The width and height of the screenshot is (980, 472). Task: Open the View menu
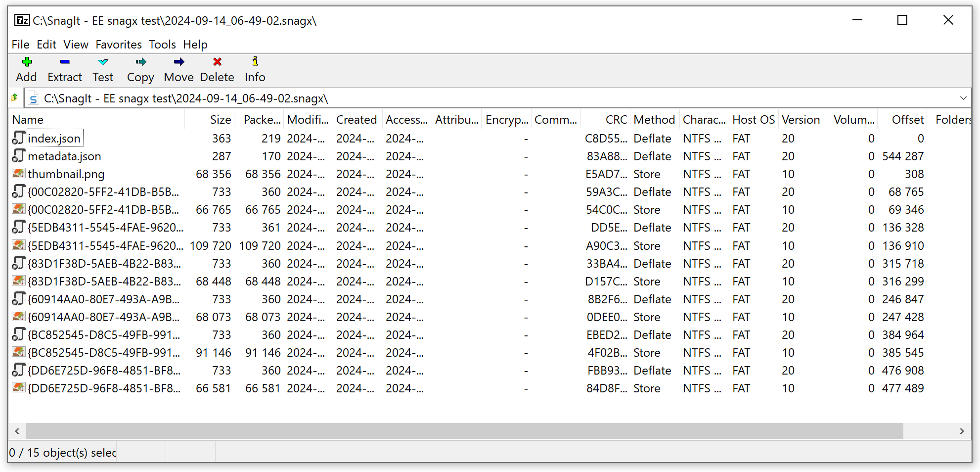[x=76, y=45]
